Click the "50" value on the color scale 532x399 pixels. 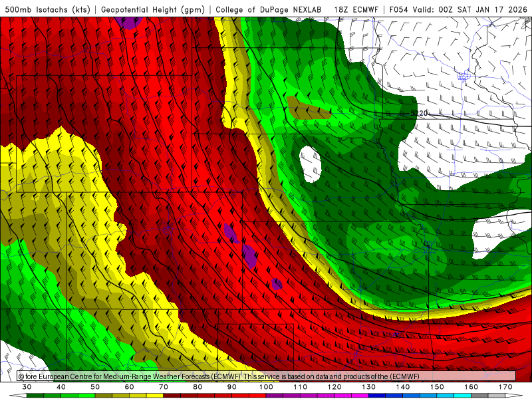[95, 387]
